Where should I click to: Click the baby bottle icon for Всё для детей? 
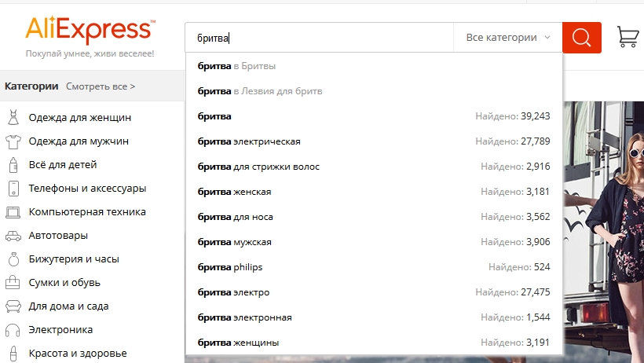(13, 165)
